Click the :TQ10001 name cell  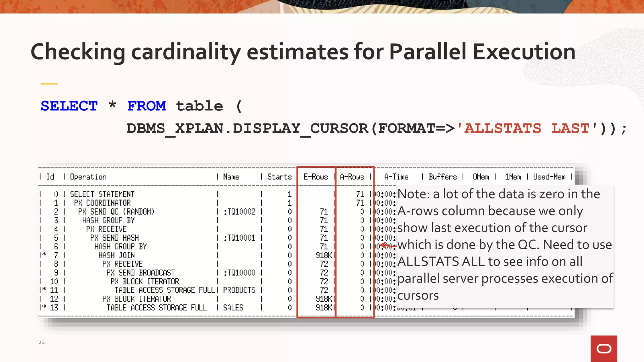[239, 238]
